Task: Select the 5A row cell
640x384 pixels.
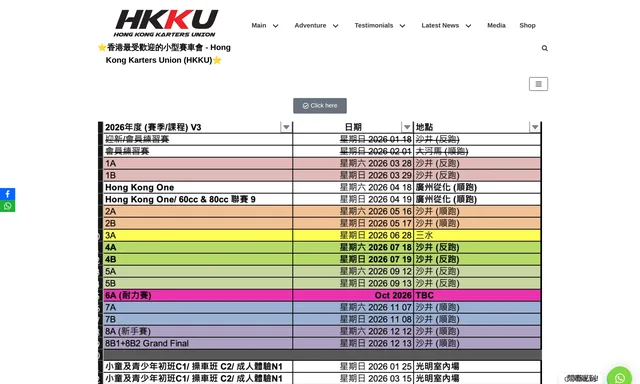Action: tap(198, 271)
